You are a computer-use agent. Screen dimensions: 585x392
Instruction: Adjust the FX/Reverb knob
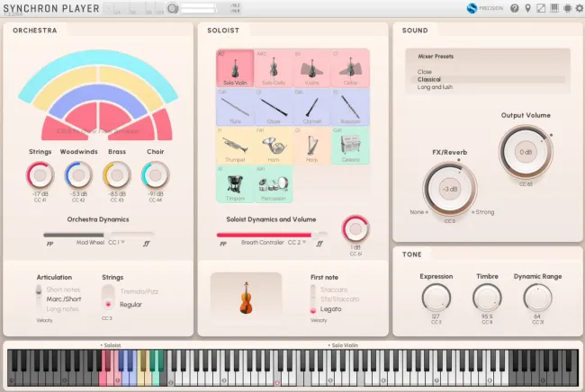pyautogui.click(x=450, y=189)
